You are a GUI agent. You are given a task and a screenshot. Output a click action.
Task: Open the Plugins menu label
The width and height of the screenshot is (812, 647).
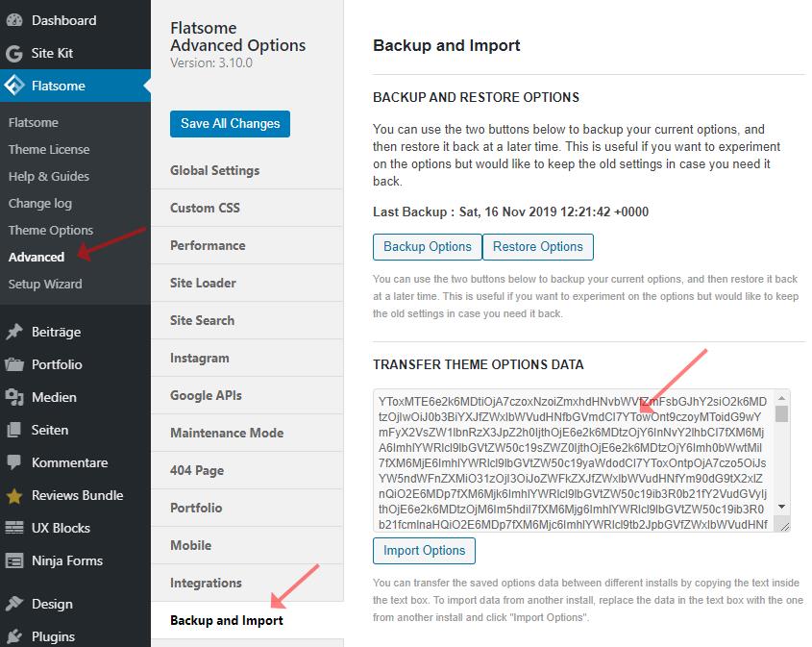click(53, 636)
